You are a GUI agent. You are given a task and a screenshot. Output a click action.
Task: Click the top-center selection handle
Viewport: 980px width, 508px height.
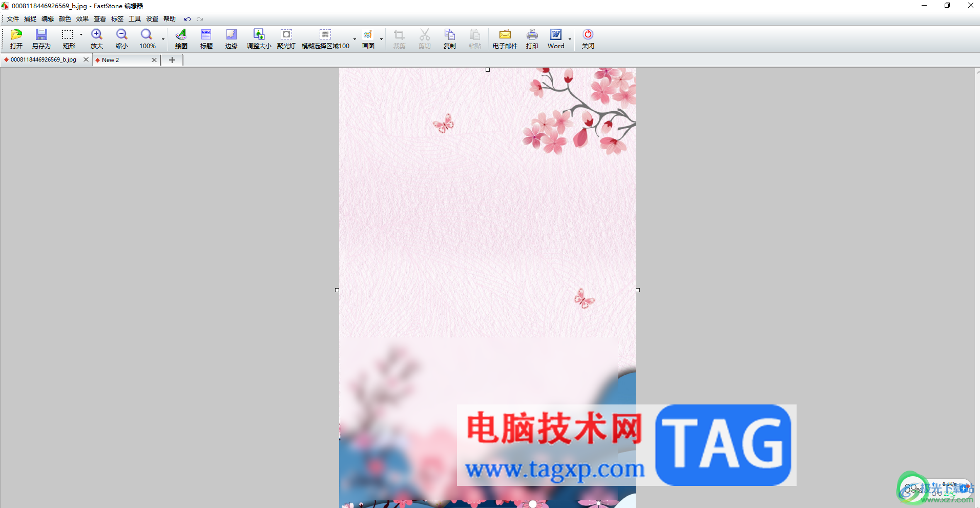coord(488,70)
